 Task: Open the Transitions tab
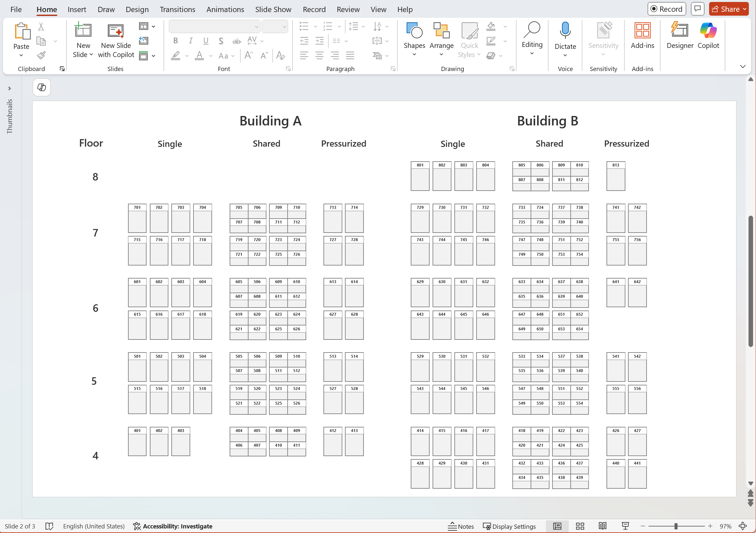point(177,9)
